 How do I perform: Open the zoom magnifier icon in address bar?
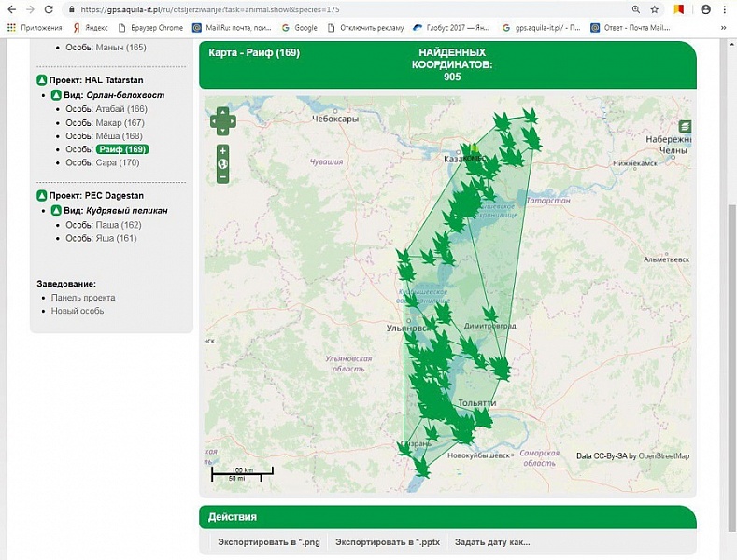click(635, 9)
